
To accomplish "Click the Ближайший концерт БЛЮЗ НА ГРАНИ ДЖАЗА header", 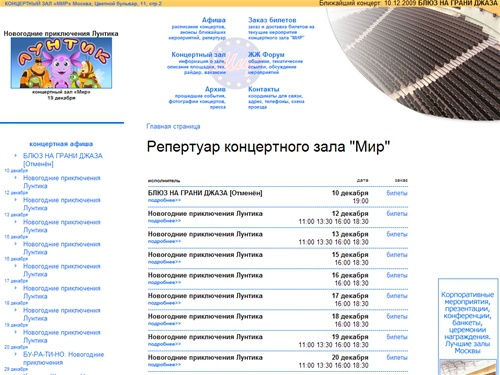I will click(x=408, y=3).
